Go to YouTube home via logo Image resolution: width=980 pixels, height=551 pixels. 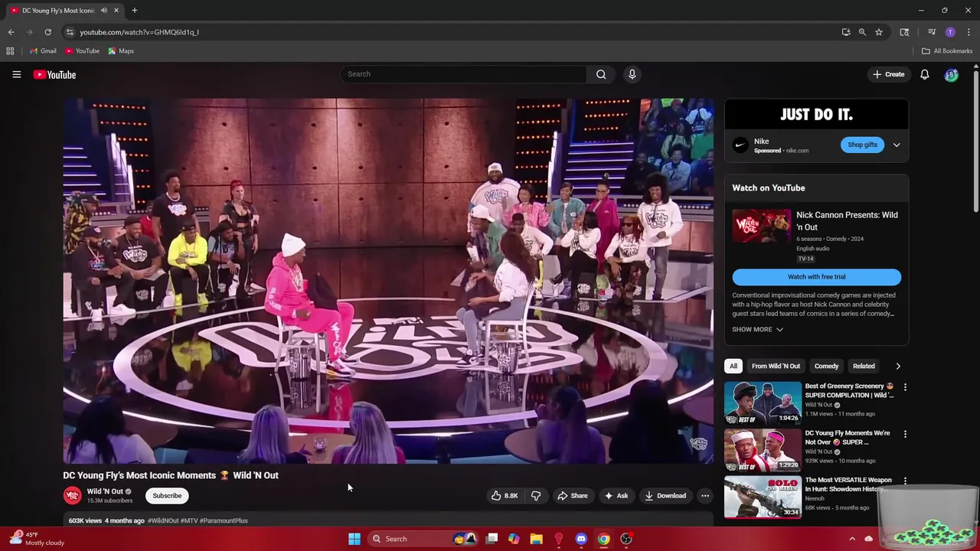54,74
